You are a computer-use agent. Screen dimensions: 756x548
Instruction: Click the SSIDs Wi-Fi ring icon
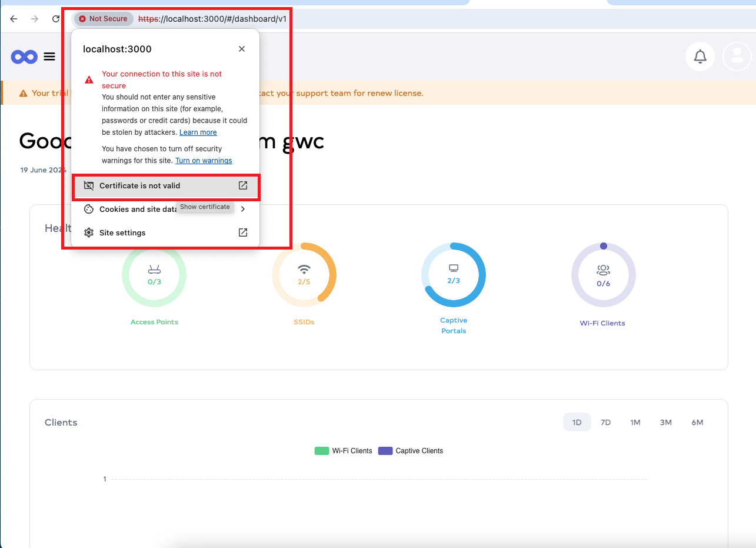coord(304,275)
